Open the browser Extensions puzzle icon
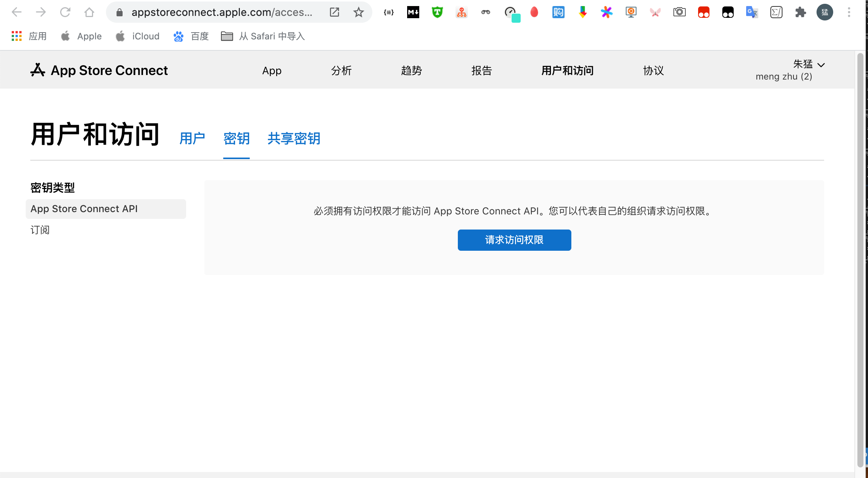The image size is (868, 478). point(800,12)
